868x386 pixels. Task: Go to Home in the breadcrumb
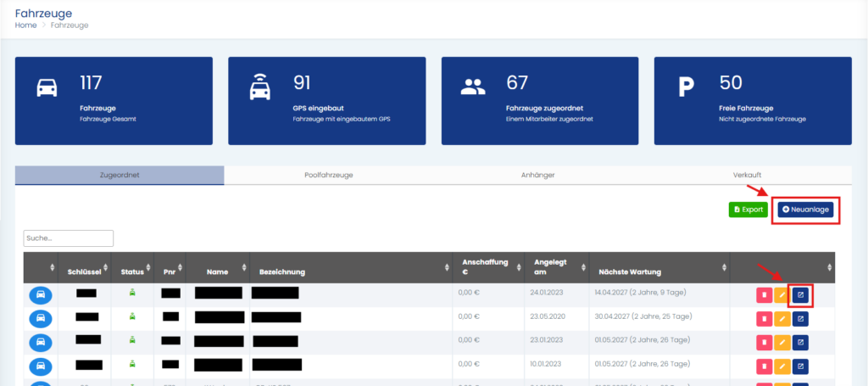coord(25,26)
